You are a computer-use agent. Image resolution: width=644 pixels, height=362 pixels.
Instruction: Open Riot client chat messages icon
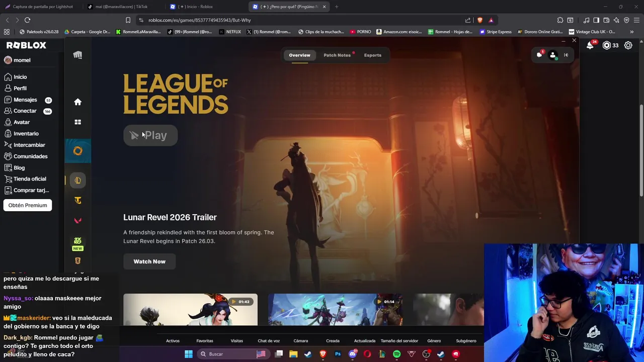coord(539,55)
